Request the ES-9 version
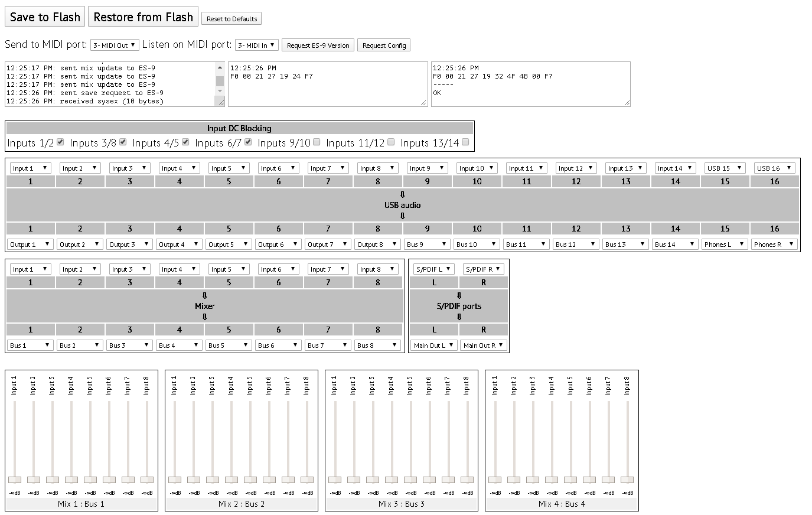 tap(318, 45)
